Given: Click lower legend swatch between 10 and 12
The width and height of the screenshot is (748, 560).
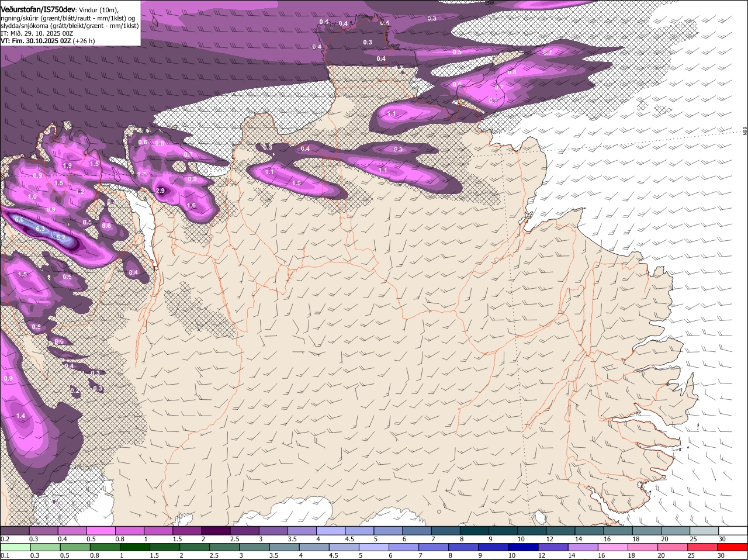Looking at the screenshot, I should pos(524,547).
